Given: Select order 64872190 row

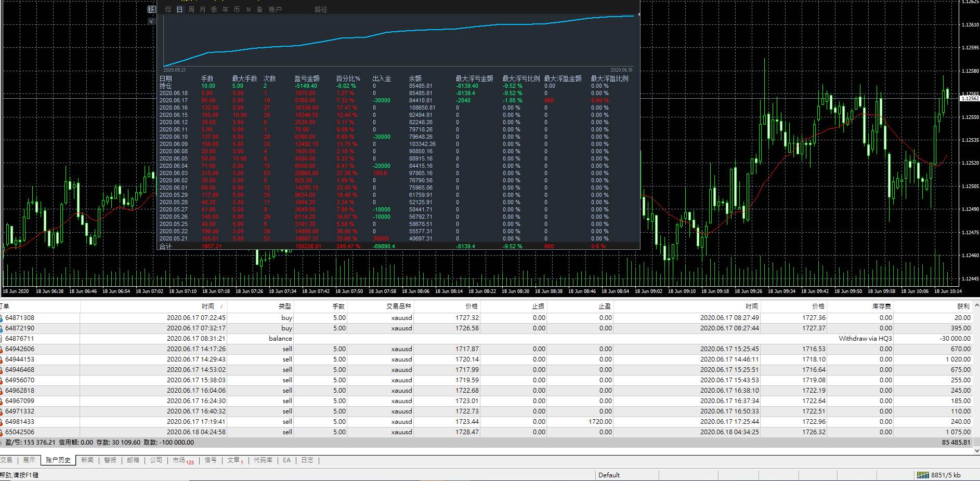Looking at the screenshot, I should [x=486, y=328].
